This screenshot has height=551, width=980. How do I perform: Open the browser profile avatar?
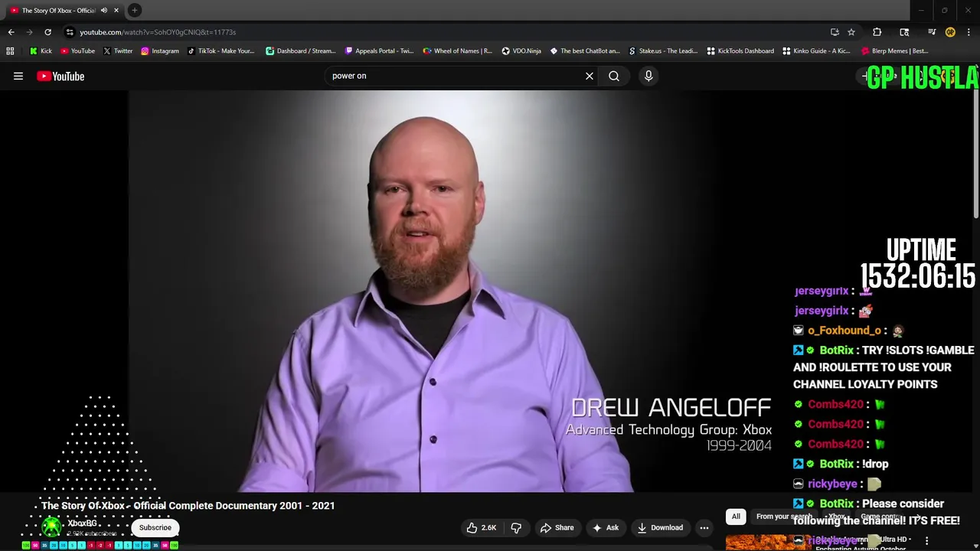click(x=950, y=32)
